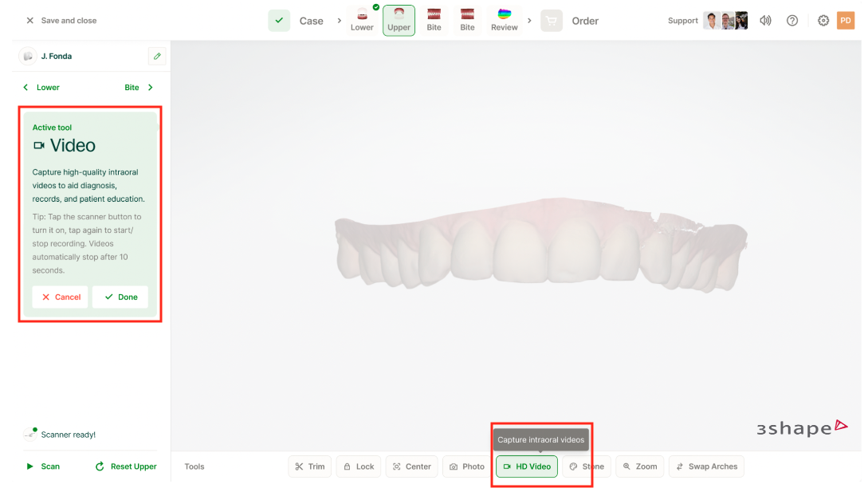Go to previous Lower step chevron

coord(26,88)
